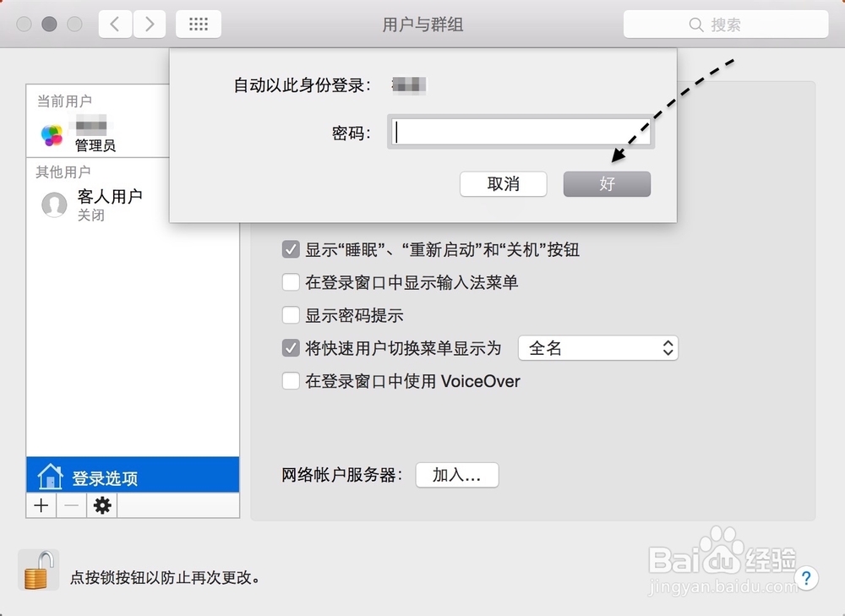The width and height of the screenshot is (845, 616).
Task: Enable the 显示密码提示 checkbox
Action: pos(292,315)
